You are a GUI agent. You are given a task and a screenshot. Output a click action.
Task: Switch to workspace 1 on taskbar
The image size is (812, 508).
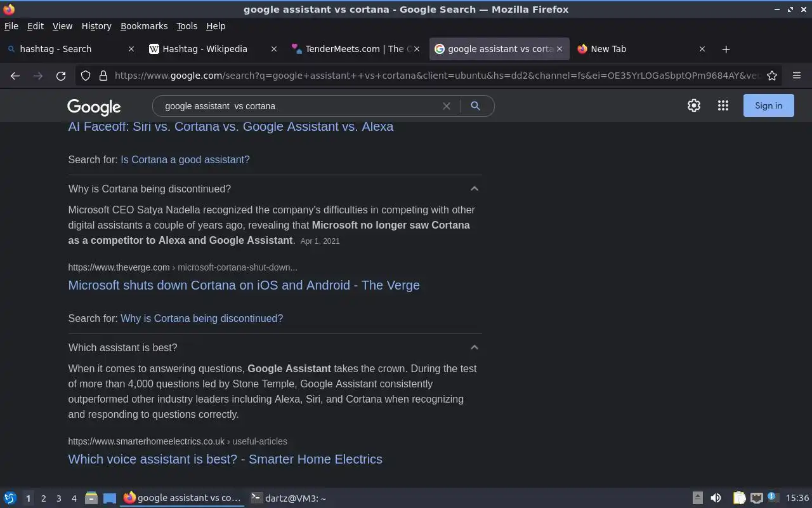coord(28,498)
